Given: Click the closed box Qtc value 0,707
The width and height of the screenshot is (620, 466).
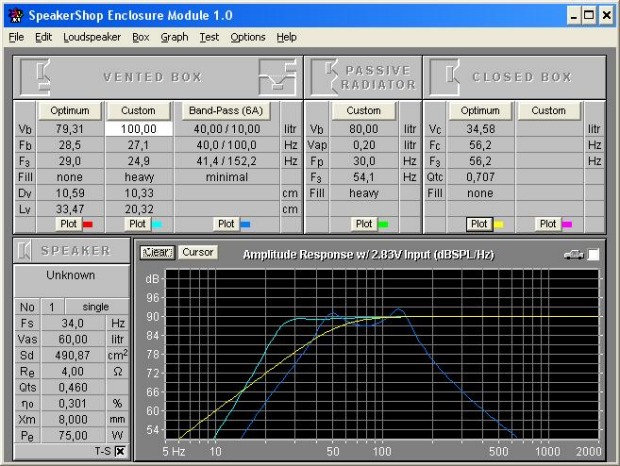Looking at the screenshot, I should 480,177.
